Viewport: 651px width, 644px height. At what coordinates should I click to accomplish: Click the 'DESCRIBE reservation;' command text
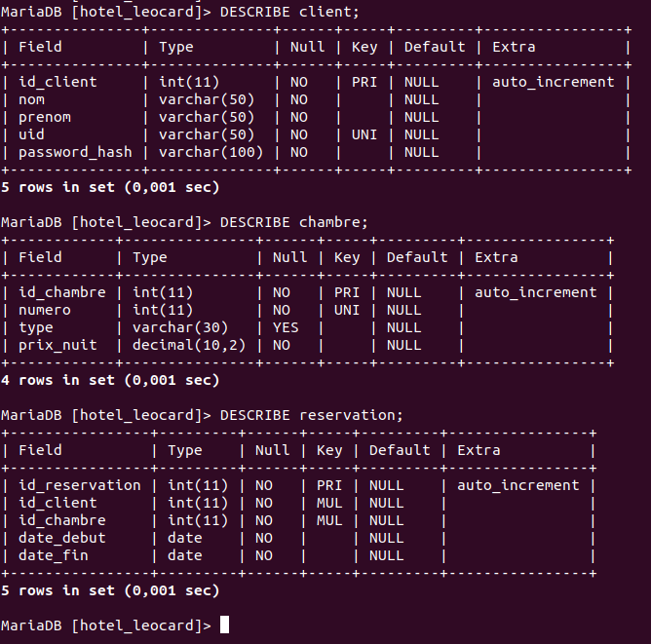coord(312,415)
